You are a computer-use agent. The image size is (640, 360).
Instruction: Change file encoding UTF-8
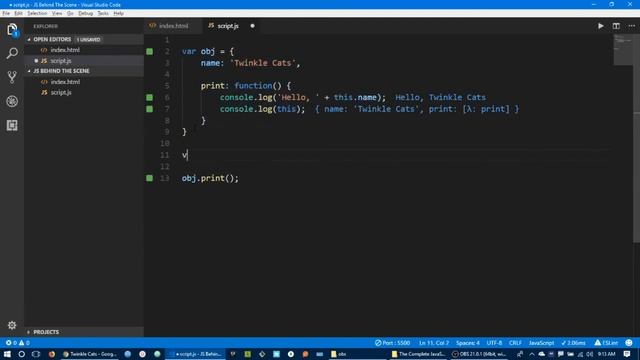point(494,343)
